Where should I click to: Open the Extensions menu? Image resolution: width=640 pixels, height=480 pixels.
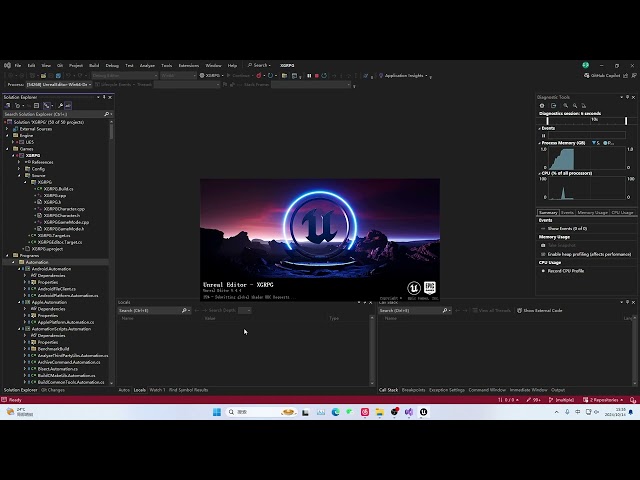189,65
